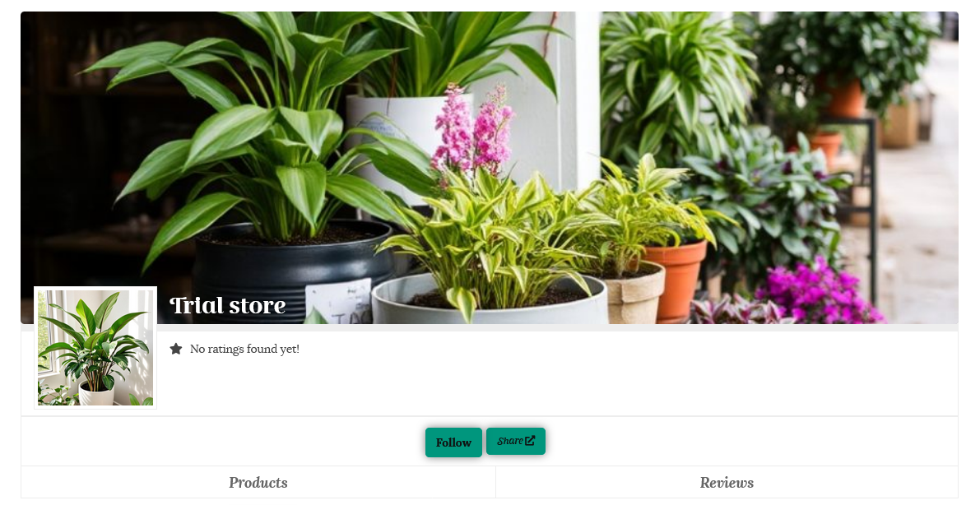Click the external-link icon inside Share
The height and width of the screenshot is (505, 980).
(530, 441)
